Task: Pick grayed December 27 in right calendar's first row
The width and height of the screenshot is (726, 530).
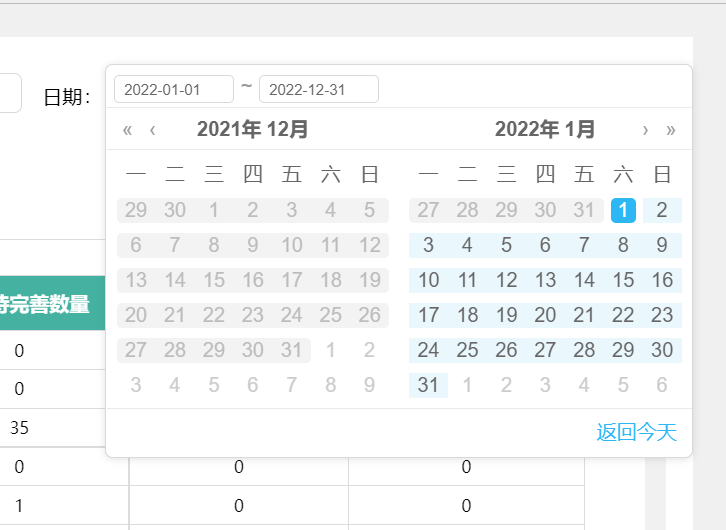Action: pos(428,210)
